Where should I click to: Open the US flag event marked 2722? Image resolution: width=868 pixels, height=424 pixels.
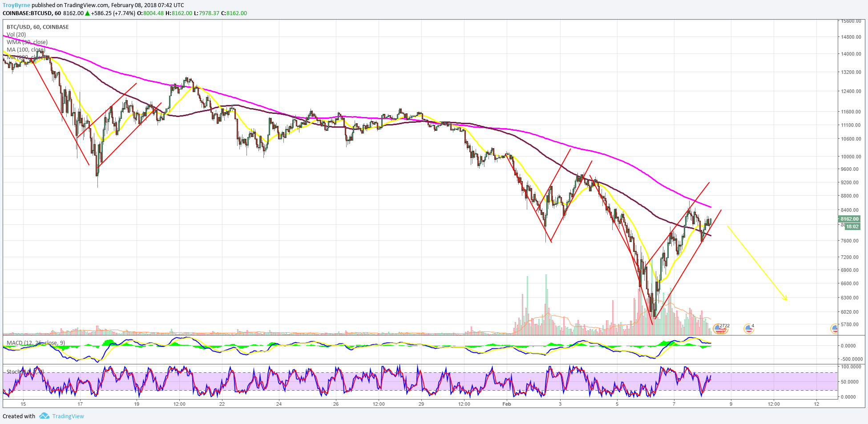(x=720, y=329)
